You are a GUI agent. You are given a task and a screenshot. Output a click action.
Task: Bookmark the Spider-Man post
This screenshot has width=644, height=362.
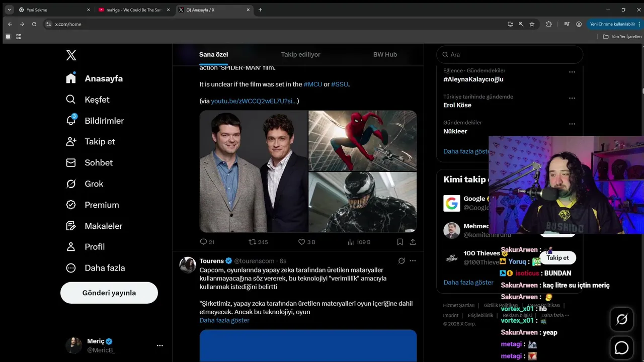(400, 242)
